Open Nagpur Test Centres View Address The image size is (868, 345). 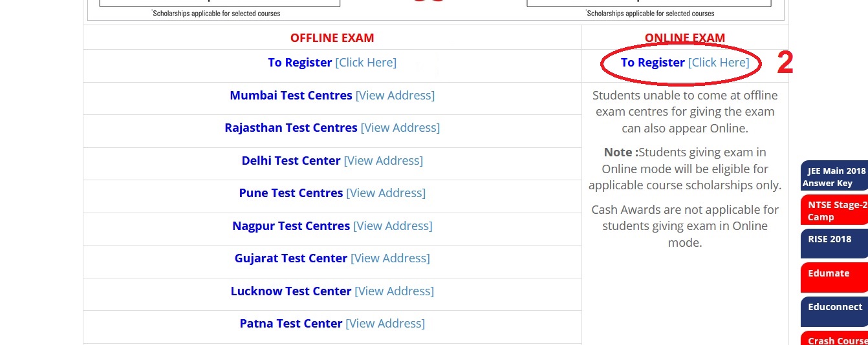[x=393, y=226]
